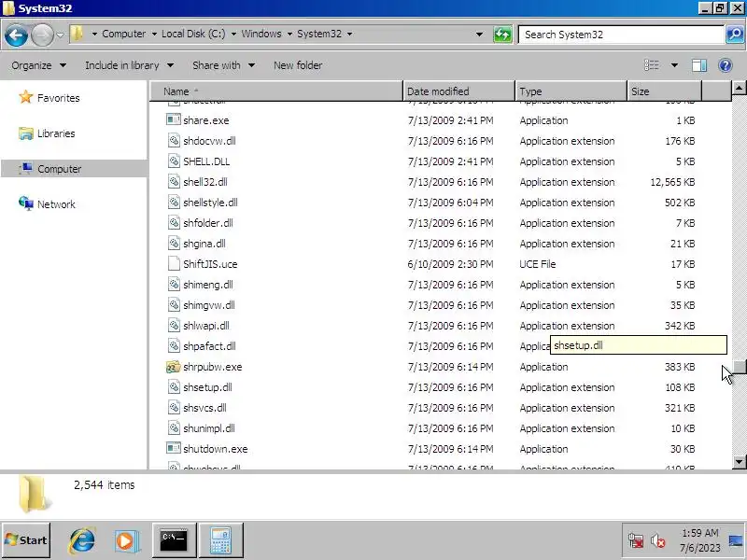Click the folder icon in the address bar

(x=78, y=34)
